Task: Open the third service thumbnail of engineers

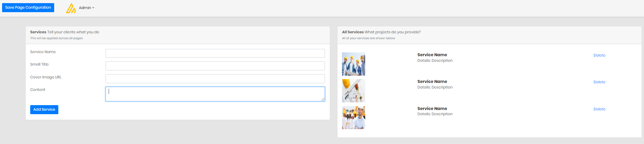Action: [x=353, y=118]
